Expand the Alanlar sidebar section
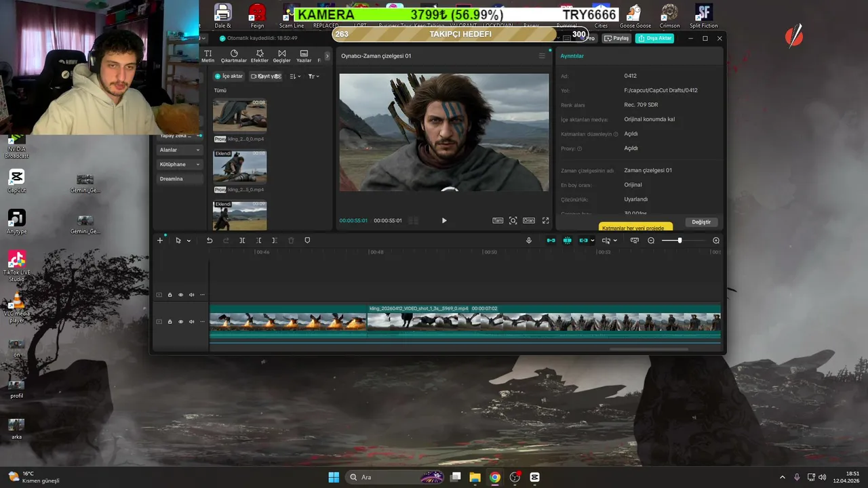868x488 pixels. [x=180, y=150]
